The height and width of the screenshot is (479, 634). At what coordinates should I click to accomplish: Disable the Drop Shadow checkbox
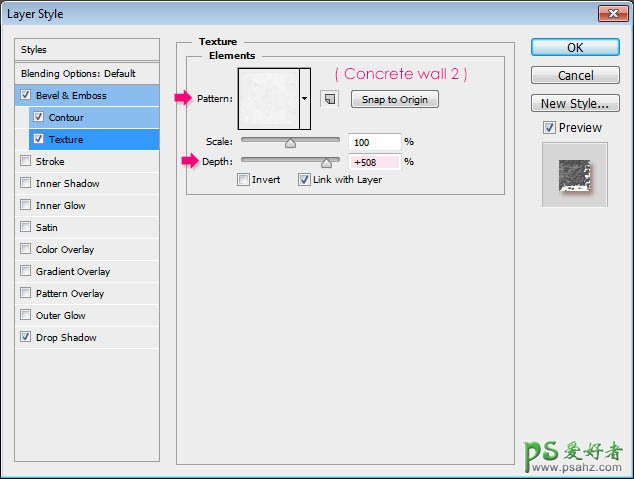(25, 338)
